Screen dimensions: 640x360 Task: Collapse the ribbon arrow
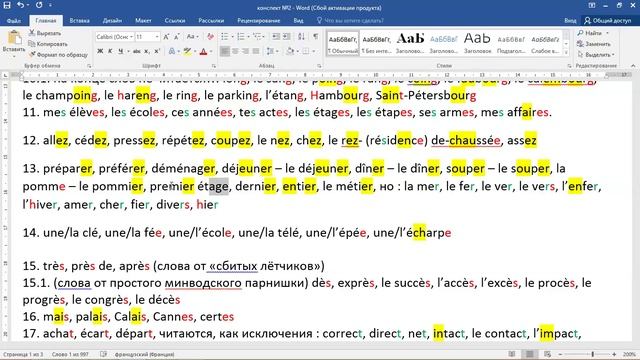coord(633,66)
